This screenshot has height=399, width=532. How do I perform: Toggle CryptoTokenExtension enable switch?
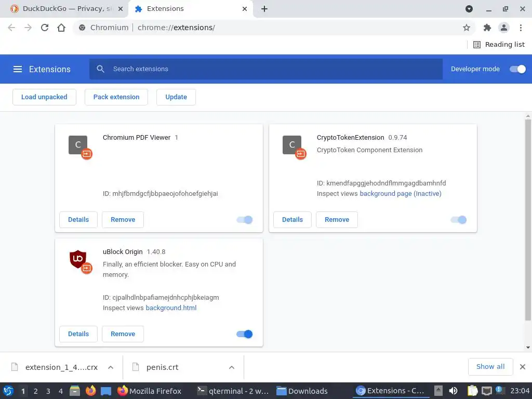point(459,220)
